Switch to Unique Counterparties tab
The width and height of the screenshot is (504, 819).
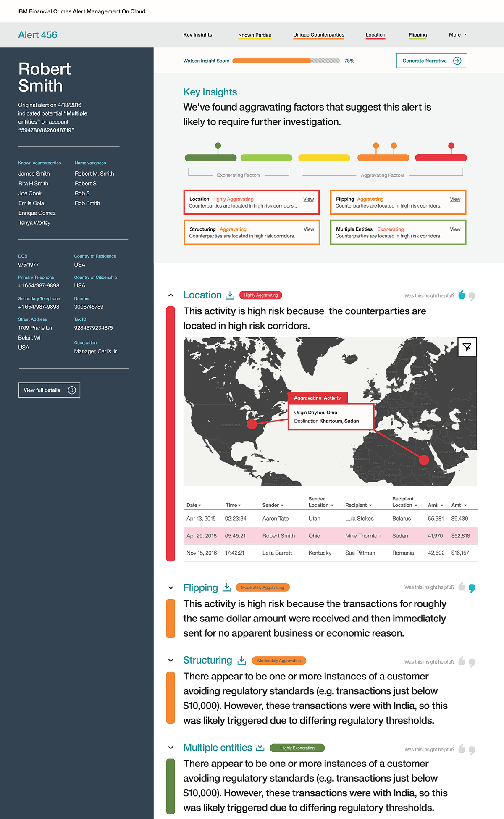click(318, 35)
